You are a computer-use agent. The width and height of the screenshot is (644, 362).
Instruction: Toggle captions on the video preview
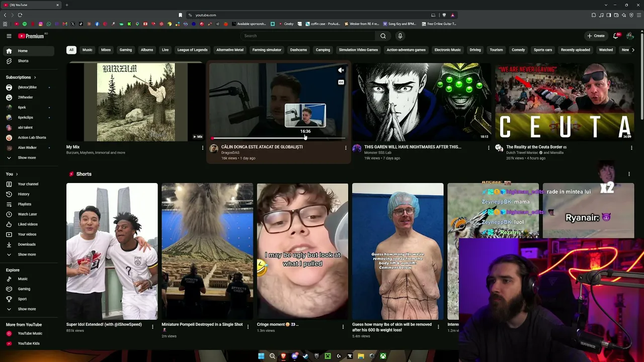(341, 82)
